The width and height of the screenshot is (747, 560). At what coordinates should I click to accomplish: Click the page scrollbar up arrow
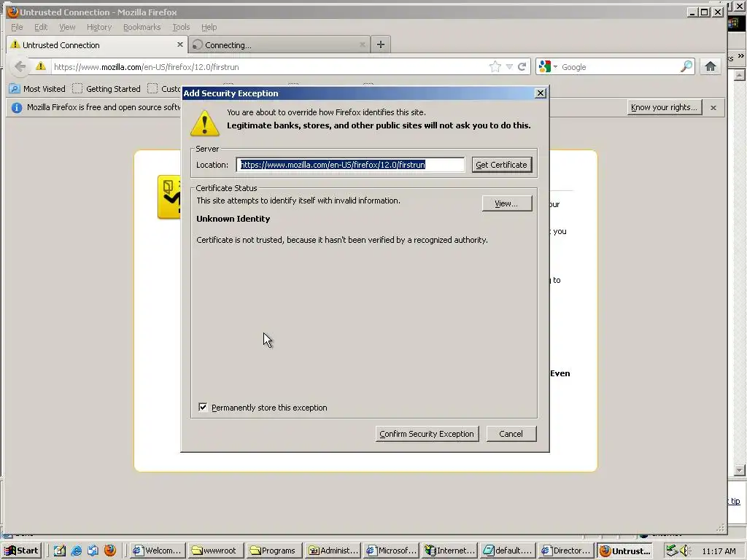(x=740, y=75)
